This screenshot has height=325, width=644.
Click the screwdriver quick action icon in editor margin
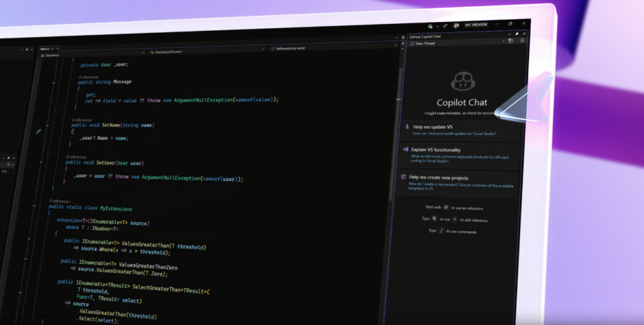[38, 132]
